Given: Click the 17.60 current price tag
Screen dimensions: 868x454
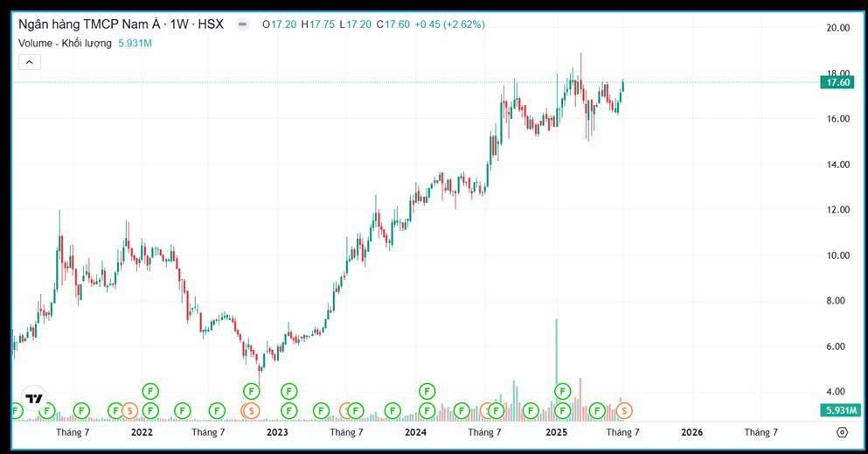Looking at the screenshot, I should [x=837, y=82].
